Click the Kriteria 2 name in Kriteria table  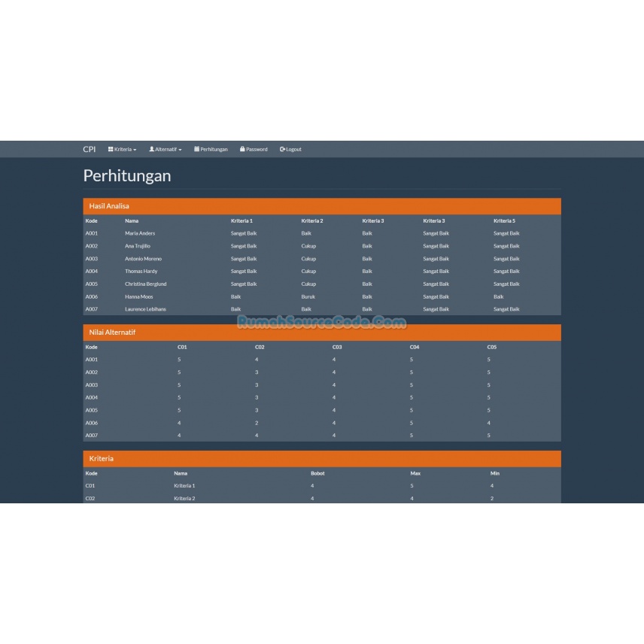click(x=184, y=498)
